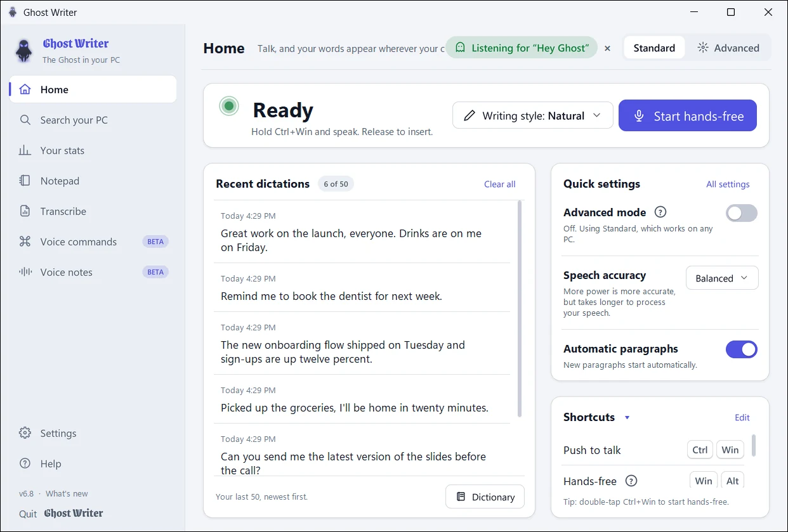The image size is (788, 532).
Task: Open Voice commands in the sidebar
Action: point(93,242)
